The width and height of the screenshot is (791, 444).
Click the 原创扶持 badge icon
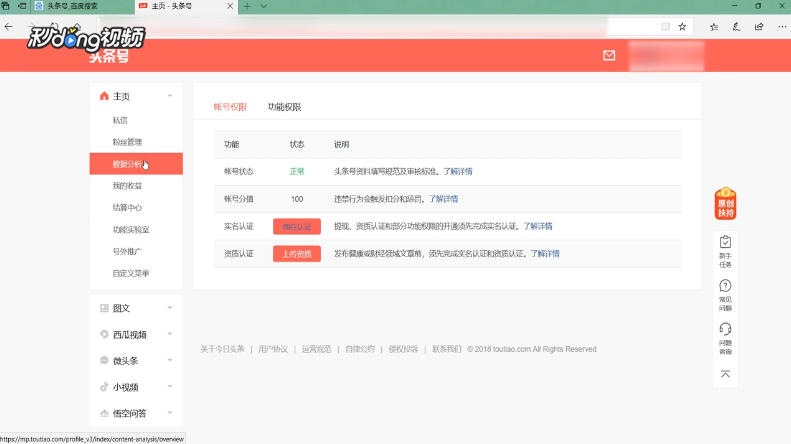[725, 204]
